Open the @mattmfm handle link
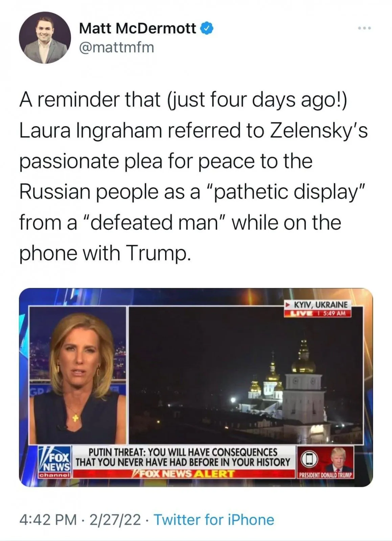 (116, 47)
